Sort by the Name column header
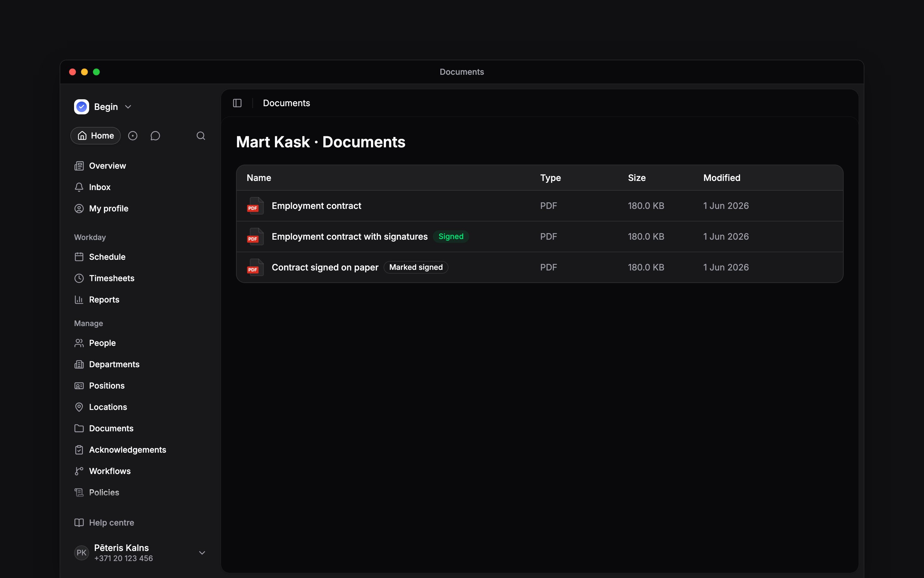The width and height of the screenshot is (924, 578). point(259,178)
